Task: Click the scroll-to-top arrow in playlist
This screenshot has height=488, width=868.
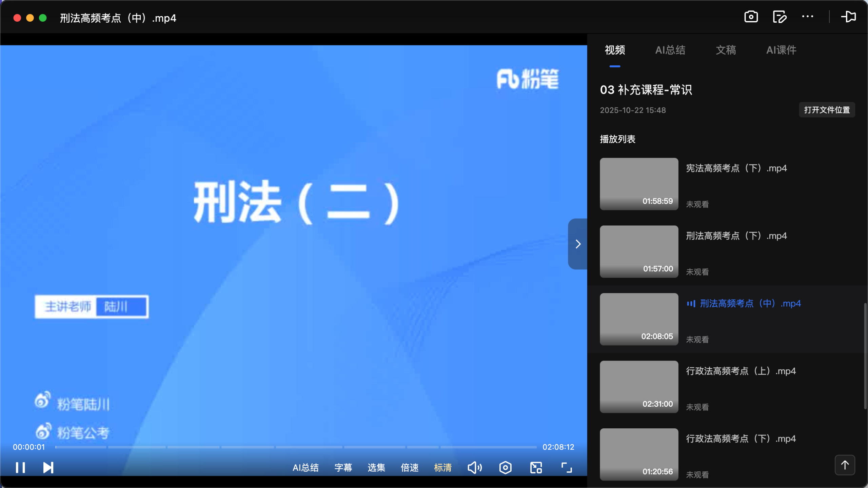Action: 844,465
